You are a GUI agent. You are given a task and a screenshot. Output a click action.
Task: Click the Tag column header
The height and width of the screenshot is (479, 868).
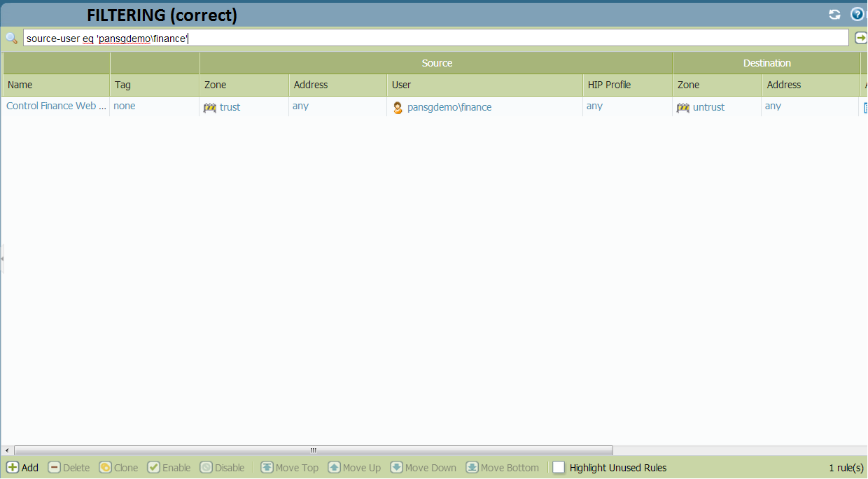coord(155,85)
